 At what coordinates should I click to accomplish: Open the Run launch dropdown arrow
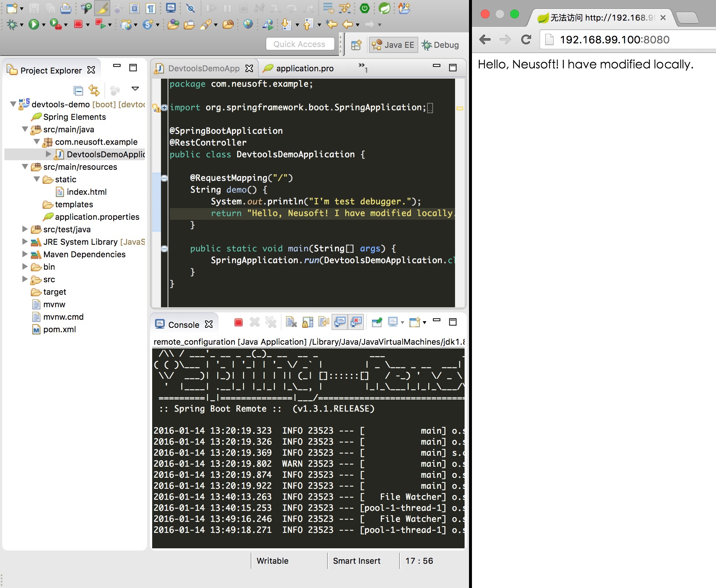click(43, 25)
